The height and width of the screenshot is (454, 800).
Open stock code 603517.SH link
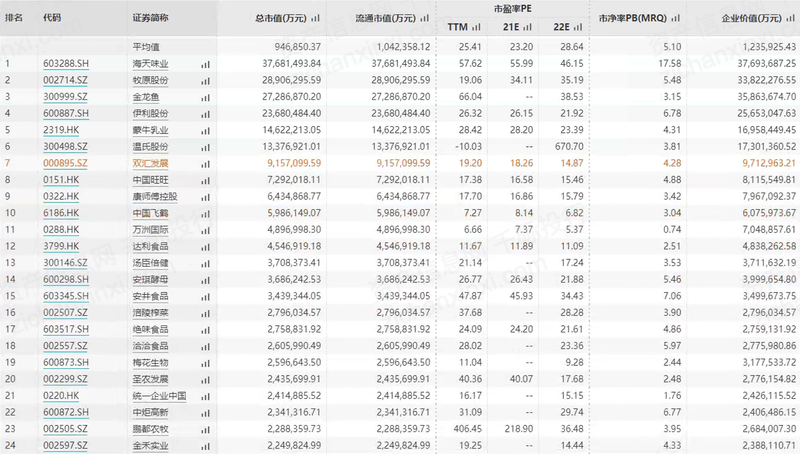[66, 329]
